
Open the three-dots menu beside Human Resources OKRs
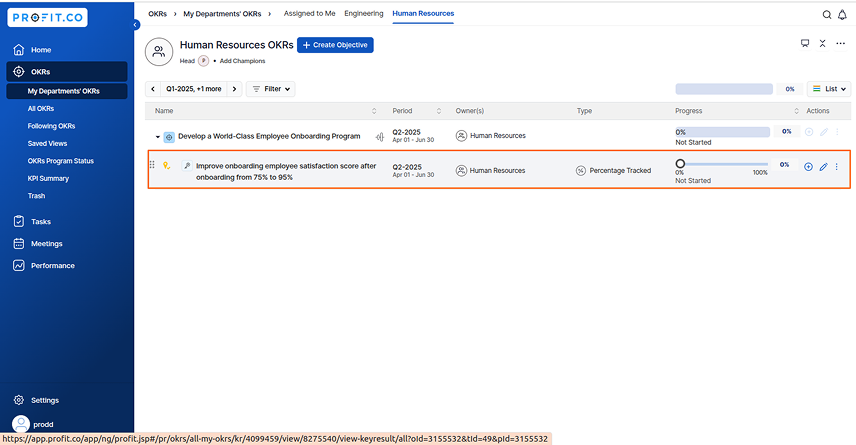click(840, 43)
